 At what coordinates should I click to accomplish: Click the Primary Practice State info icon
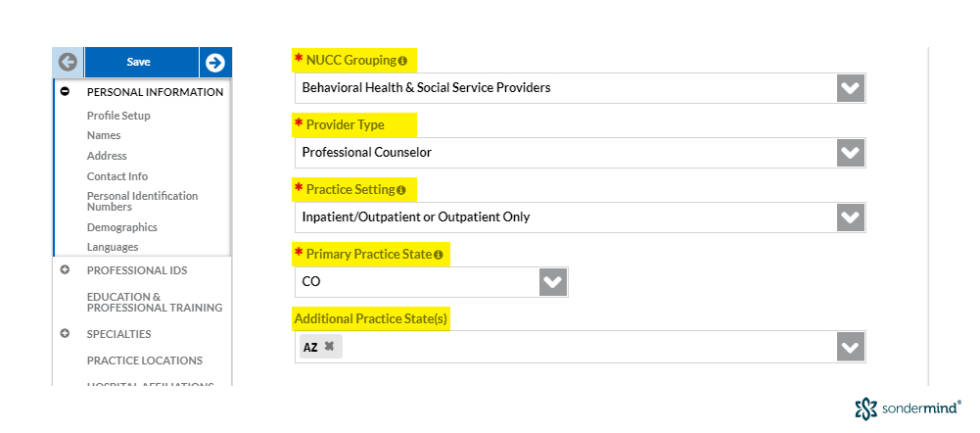click(x=439, y=255)
